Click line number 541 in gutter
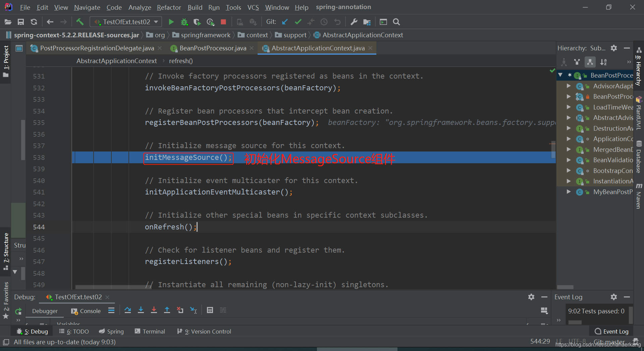This screenshot has width=644, height=351. tap(39, 192)
